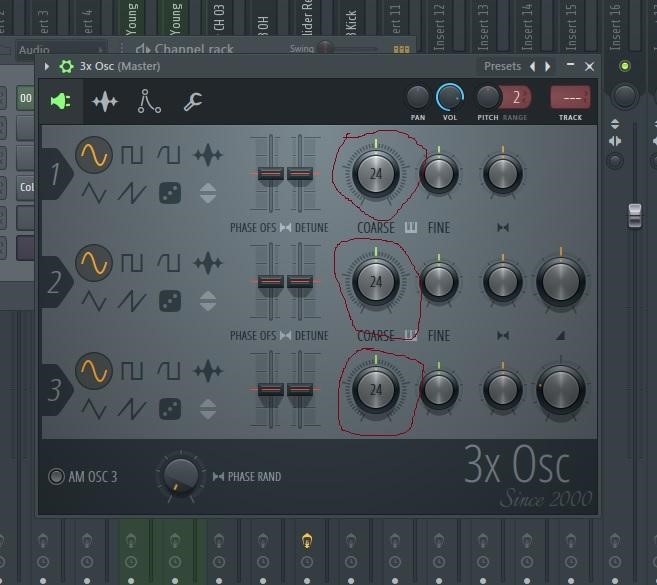
Task: Toggle oscillator 1 invert arrows
Action: tap(208, 193)
